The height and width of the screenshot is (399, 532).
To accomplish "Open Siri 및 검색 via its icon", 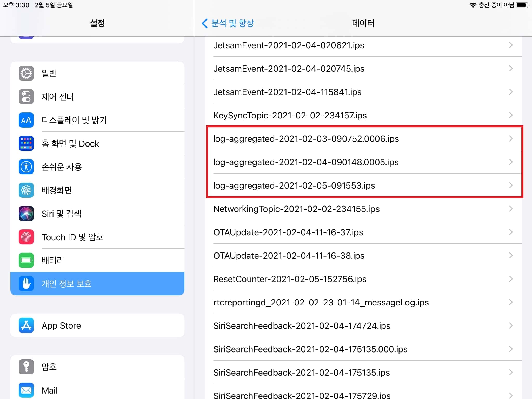I will [26, 213].
